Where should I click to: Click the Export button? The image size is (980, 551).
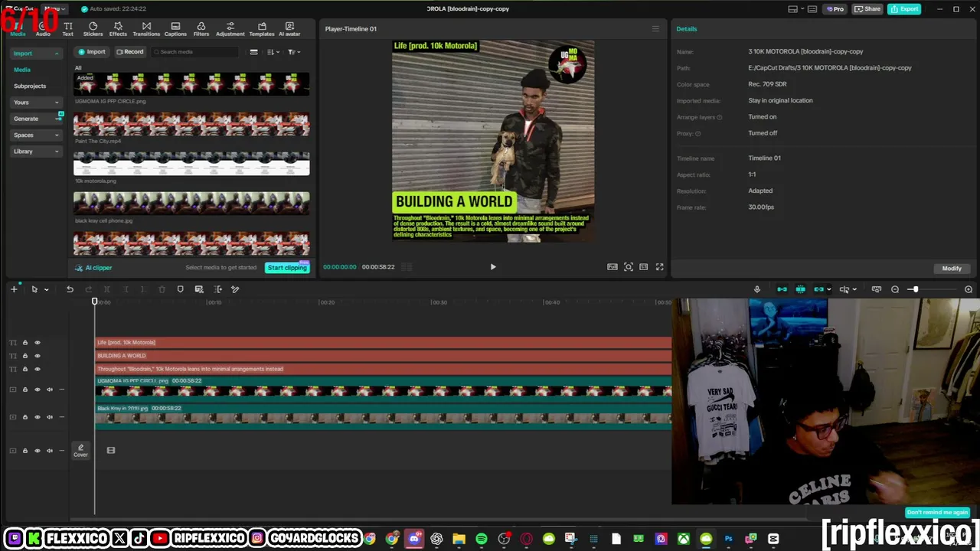(904, 9)
